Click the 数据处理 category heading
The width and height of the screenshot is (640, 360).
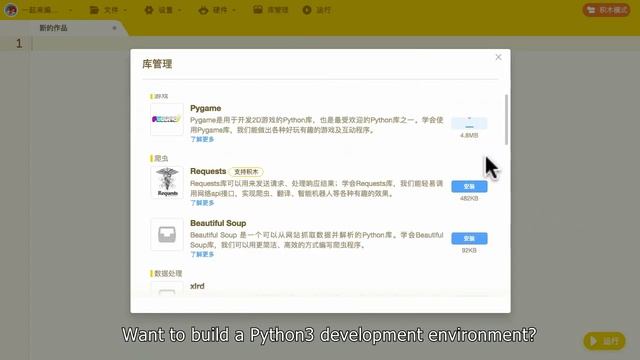(168, 273)
